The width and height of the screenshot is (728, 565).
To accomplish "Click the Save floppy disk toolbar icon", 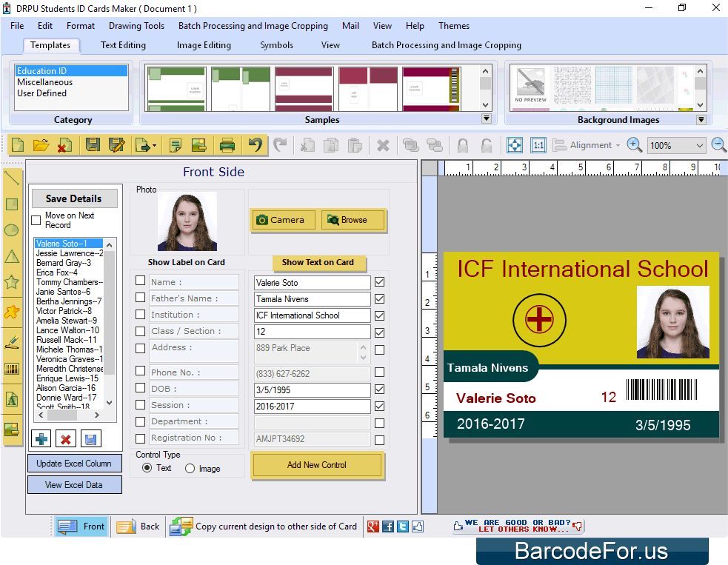I will (93, 145).
